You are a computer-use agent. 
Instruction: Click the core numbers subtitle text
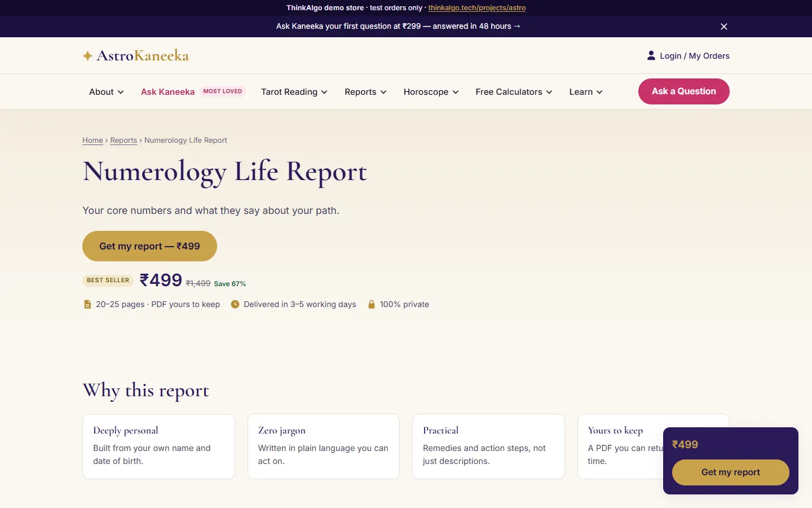pos(211,211)
